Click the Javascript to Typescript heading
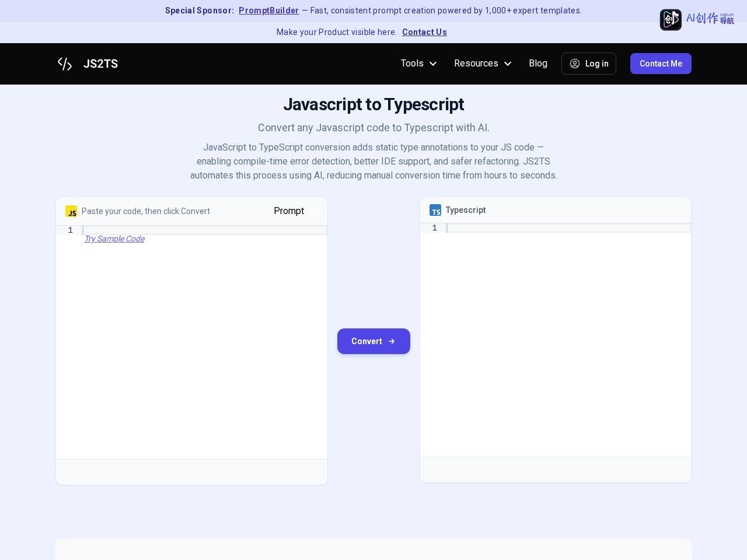The width and height of the screenshot is (747, 560). [x=373, y=104]
